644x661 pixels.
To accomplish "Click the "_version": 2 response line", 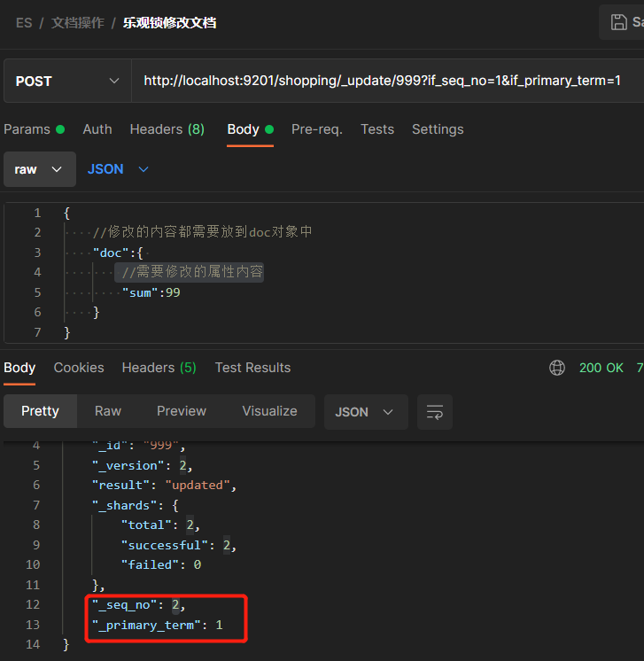I will [x=143, y=465].
